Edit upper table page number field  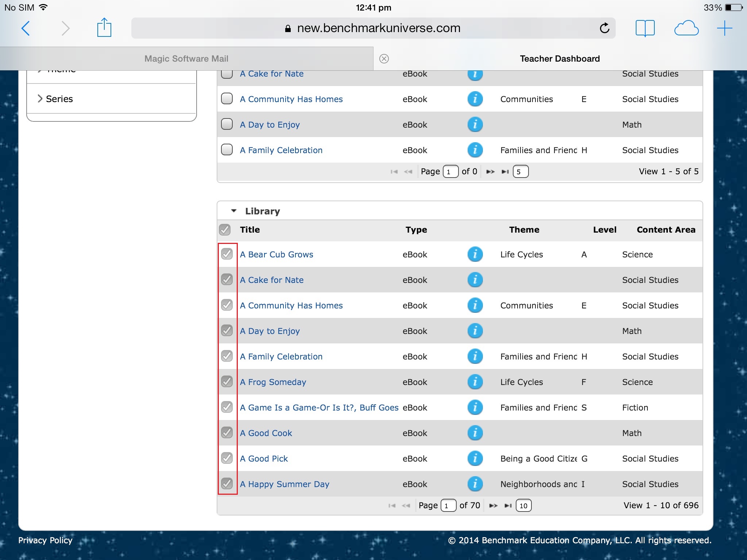click(x=450, y=171)
